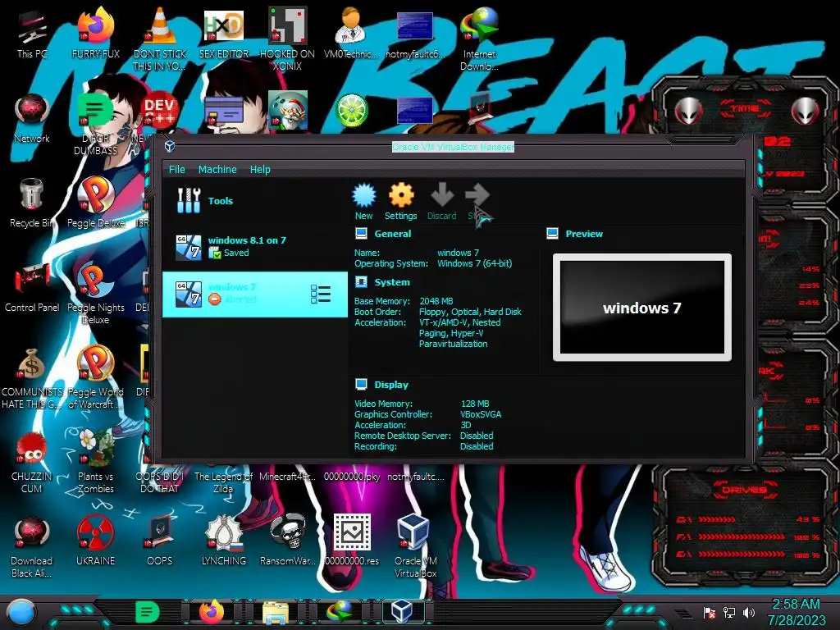Viewport: 840px width, 630px height.
Task: Select the windows 8.1 on 7 machine
Action: pyautogui.click(x=255, y=247)
